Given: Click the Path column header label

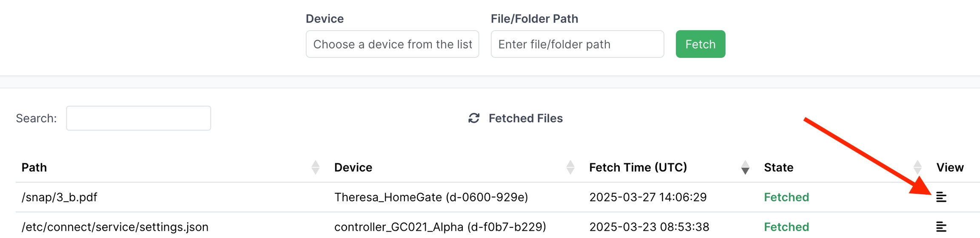Looking at the screenshot, I should (x=34, y=167).
